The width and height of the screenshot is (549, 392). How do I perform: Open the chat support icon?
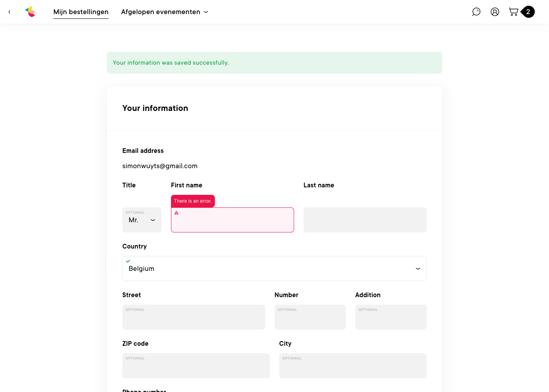(x=476, y=12)
